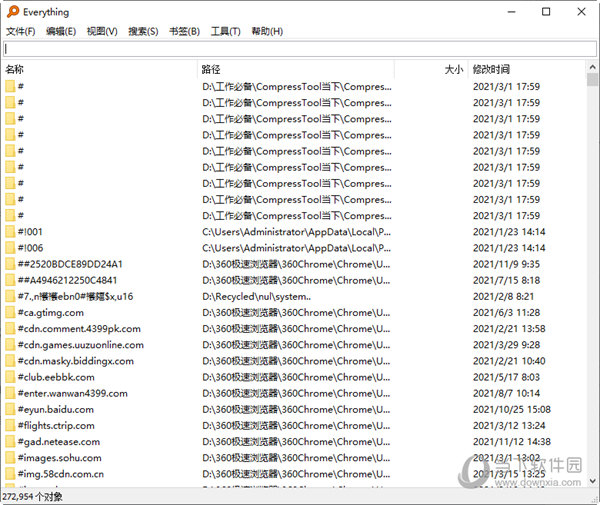
Task: Select the #enter.wanwan4399.com entry
Action: (73, 393)
